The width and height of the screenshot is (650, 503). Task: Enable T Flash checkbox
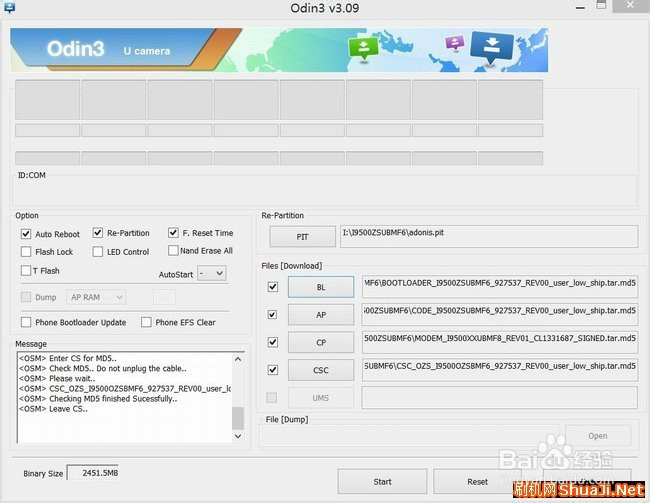click(x=26, y=270)
